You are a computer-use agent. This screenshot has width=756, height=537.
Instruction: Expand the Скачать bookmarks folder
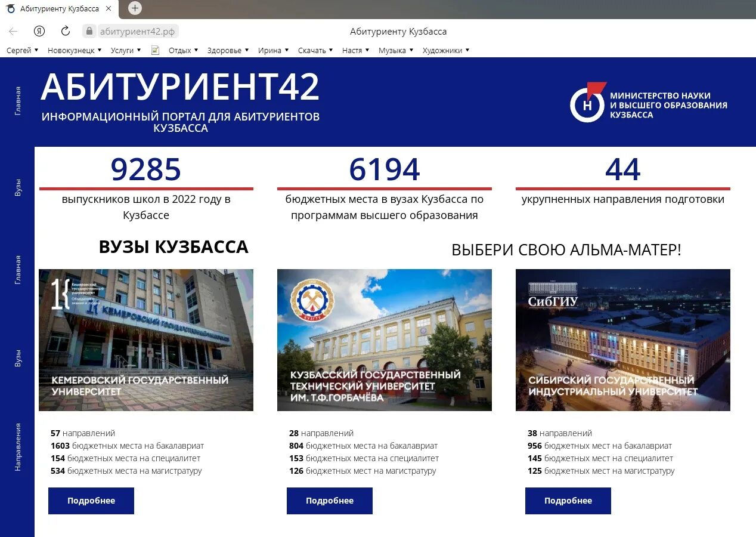tap(316, 51)
